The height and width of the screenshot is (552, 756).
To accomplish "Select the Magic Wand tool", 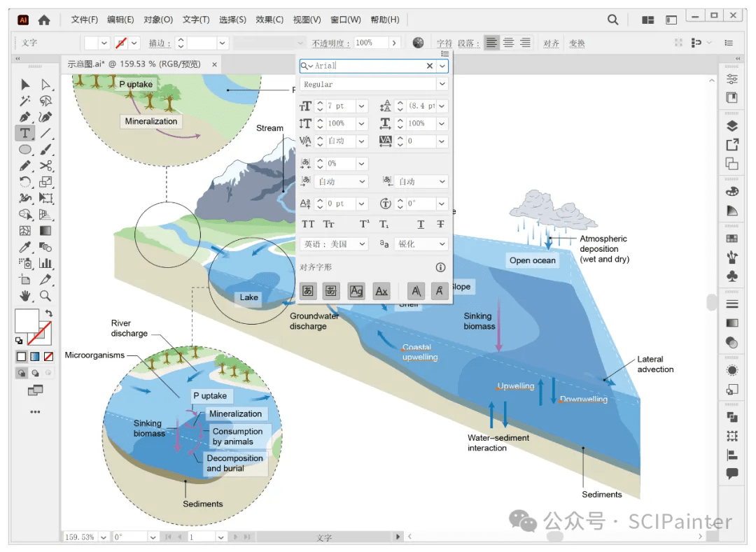I will [x=25, y=101].
